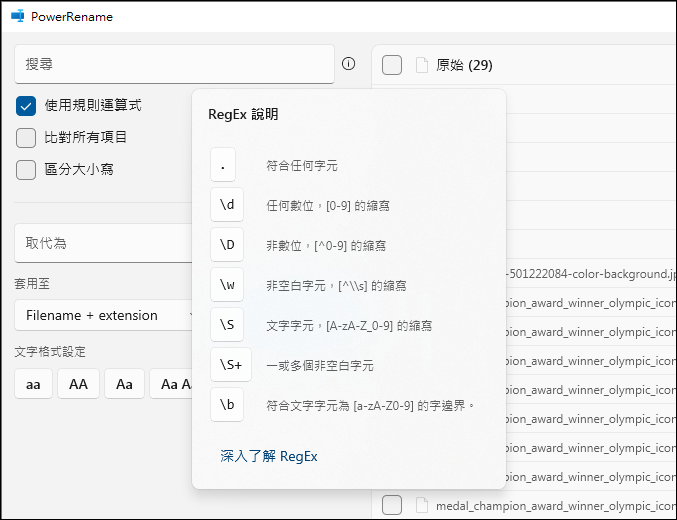Screen dimensions: 677x520
Task: Uncheck the 使用規則運算式 checkbox
Action: click(x=26, y=106)
